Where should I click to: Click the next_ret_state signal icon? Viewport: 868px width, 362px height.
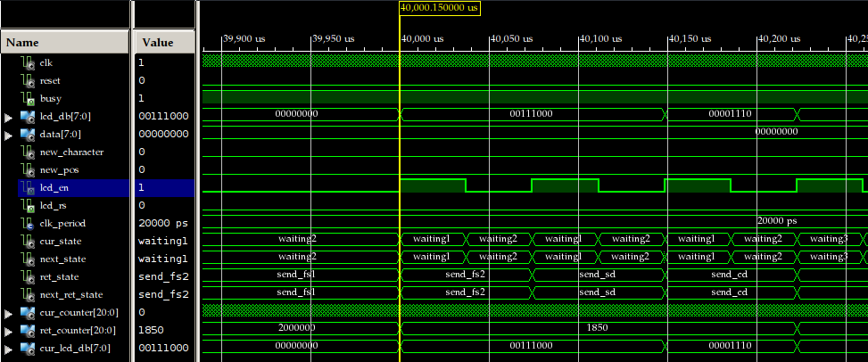pos(27,294)
